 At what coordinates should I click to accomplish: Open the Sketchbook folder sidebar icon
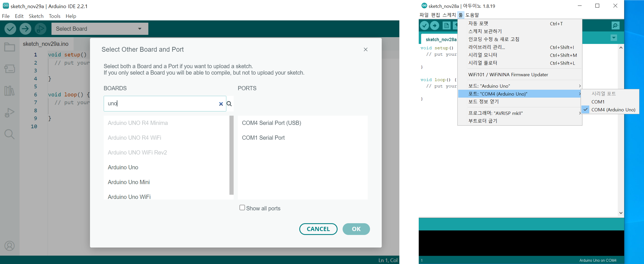[x=10, y=47]
